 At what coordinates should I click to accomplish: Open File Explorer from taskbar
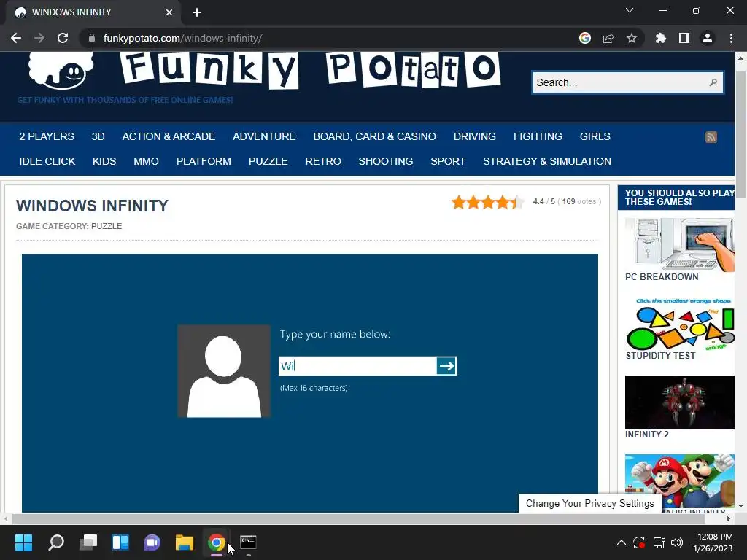185,542
